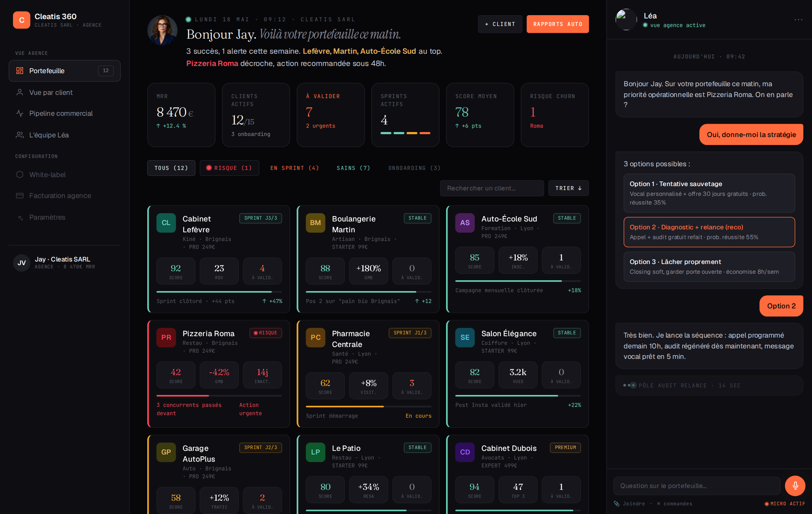
Task: Open L'équipe Léa menu item
Action: click(65, 135)
